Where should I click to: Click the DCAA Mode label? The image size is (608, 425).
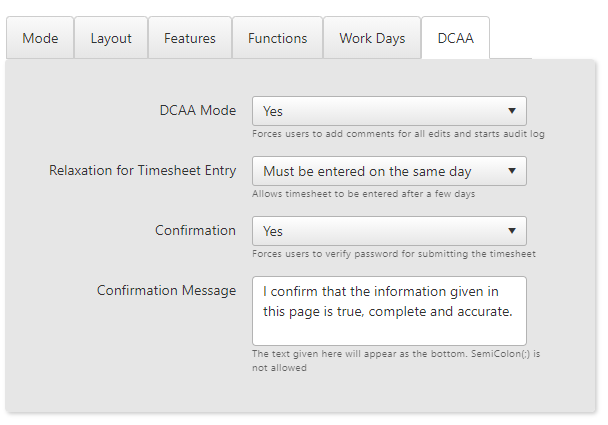[x=198, y=111]
